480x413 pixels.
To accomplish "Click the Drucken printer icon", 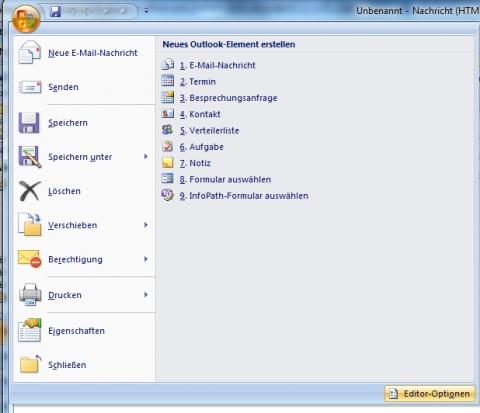I will point(30,294).
